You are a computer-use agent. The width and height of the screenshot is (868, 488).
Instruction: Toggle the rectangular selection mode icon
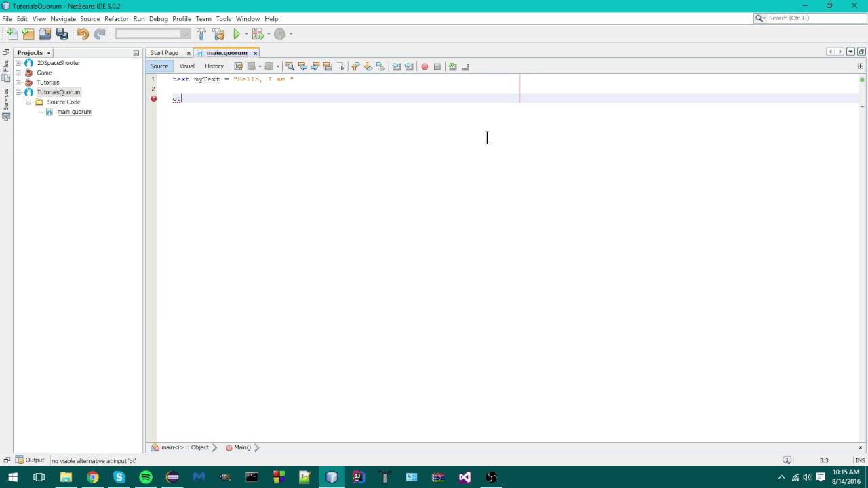[340, 66]
